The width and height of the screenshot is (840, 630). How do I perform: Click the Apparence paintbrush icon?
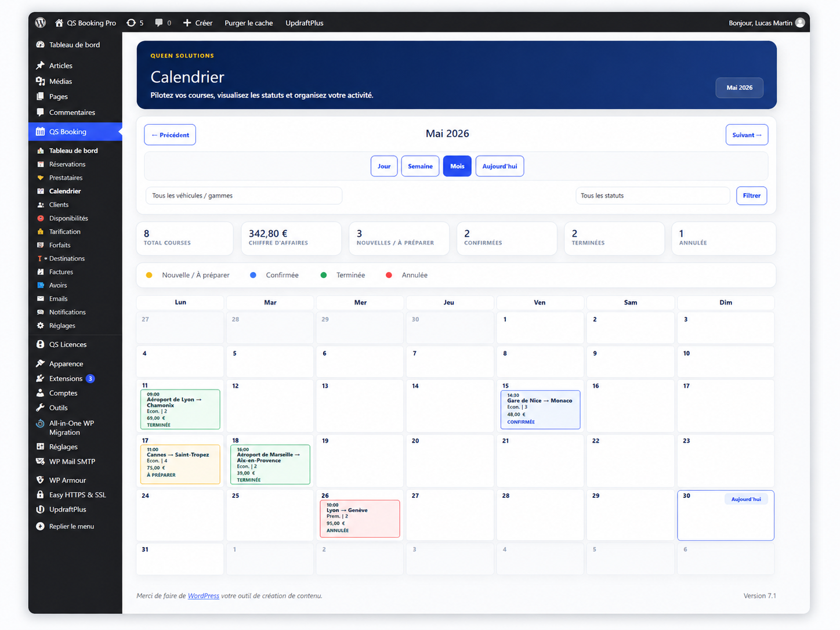click(40, 364)
